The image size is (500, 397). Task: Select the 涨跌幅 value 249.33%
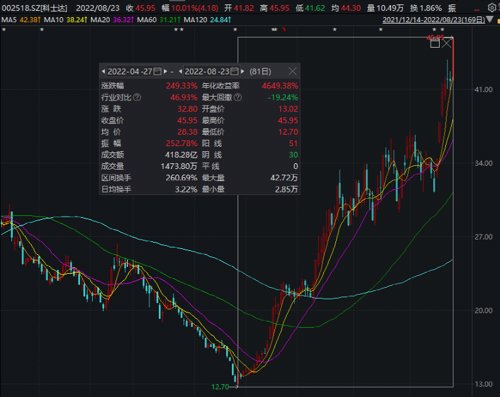click(182, 86)
